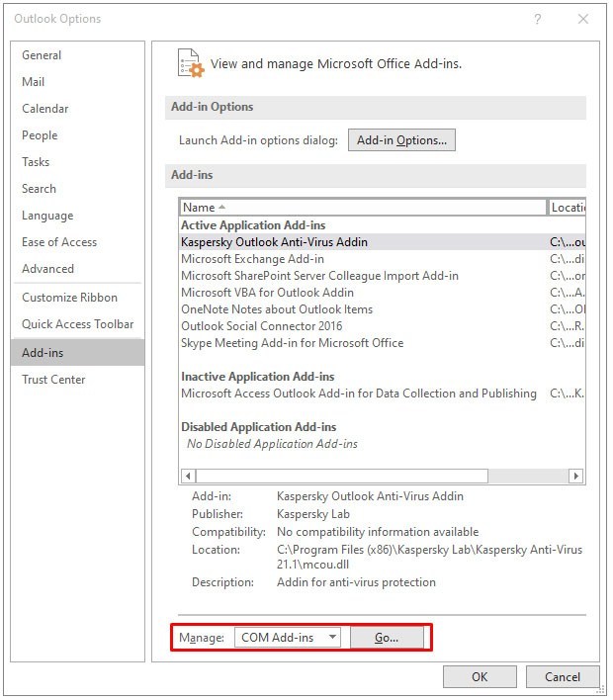Viewport: 613px width, 700px height.
Task: Click the Go button next to Manage
Action: pyautogui.click(x=387, y=638)
